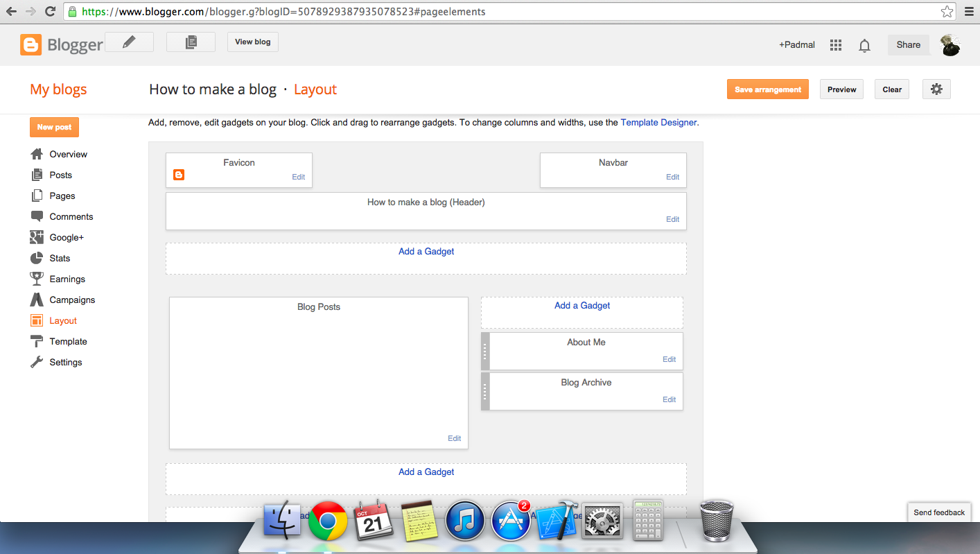Edit the Navbar gadget

(x=672, y=177)
